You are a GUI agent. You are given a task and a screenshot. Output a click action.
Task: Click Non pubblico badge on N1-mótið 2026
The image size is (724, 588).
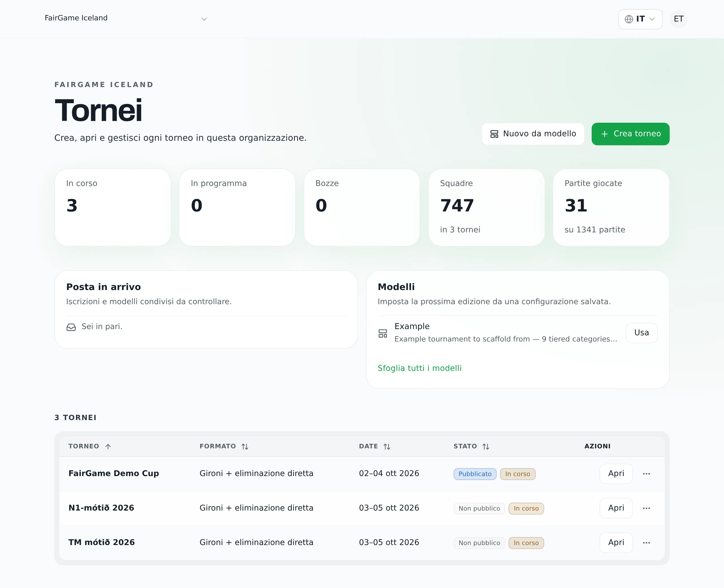pos(479,508)
